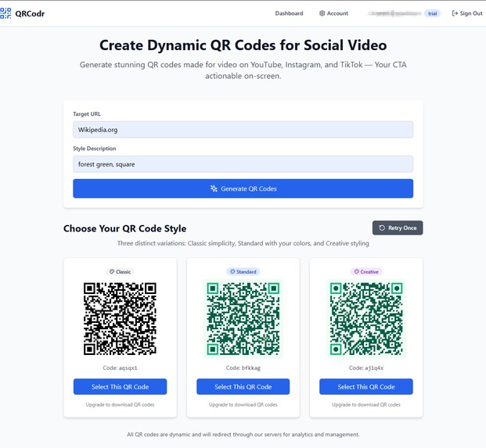
Task: Sign out of the account
Action: [467, 13]
